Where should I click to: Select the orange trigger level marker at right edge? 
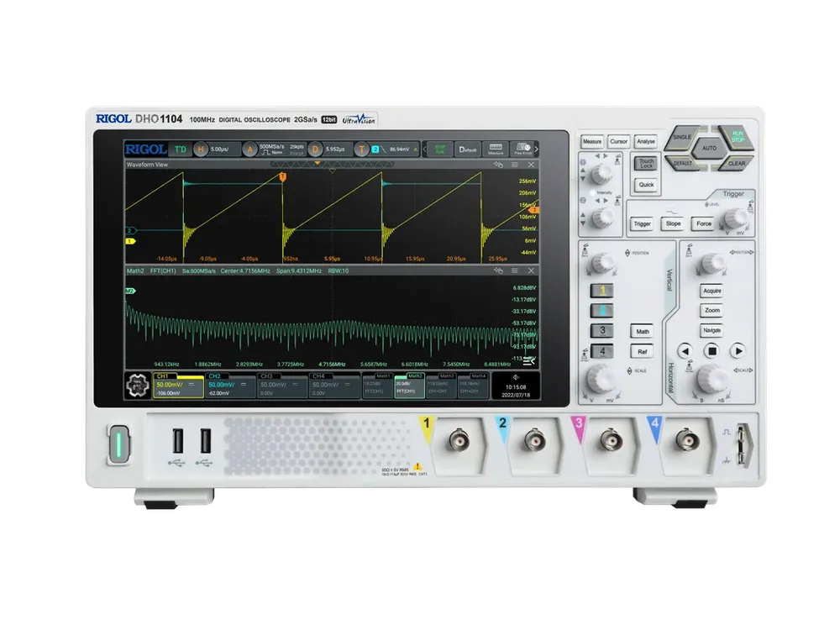click(x=534, y=210)
